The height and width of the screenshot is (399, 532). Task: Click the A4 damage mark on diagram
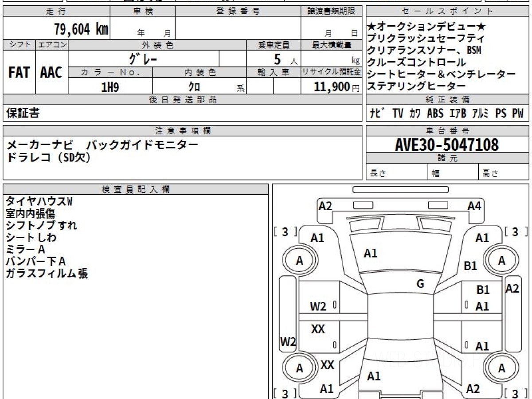[474, 205]
